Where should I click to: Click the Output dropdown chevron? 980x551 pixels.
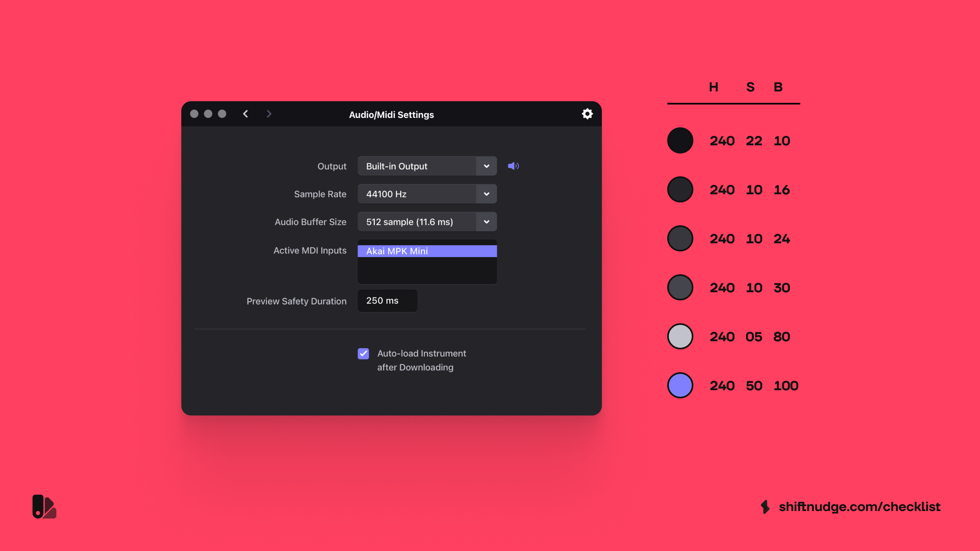pyautogui.click(x=486, y=166)
